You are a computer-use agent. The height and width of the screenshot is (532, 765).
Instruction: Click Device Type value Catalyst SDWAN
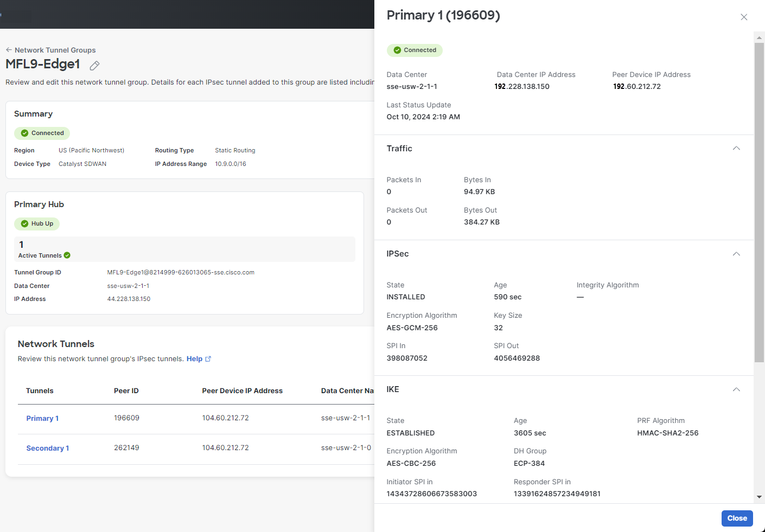click(x=82, y=164)
